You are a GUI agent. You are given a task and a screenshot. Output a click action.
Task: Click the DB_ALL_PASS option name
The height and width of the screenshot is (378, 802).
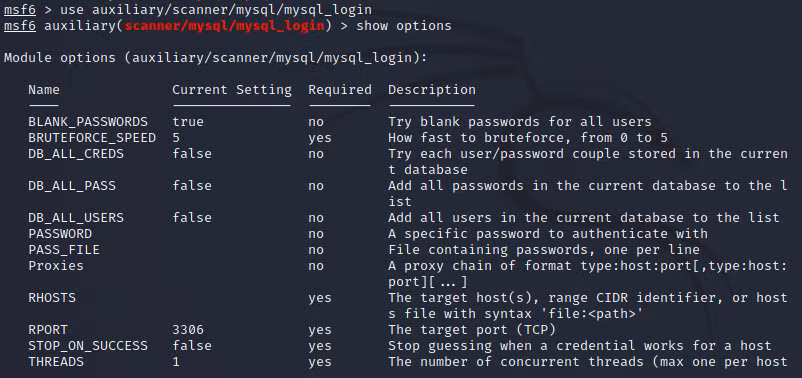(72, 186)
